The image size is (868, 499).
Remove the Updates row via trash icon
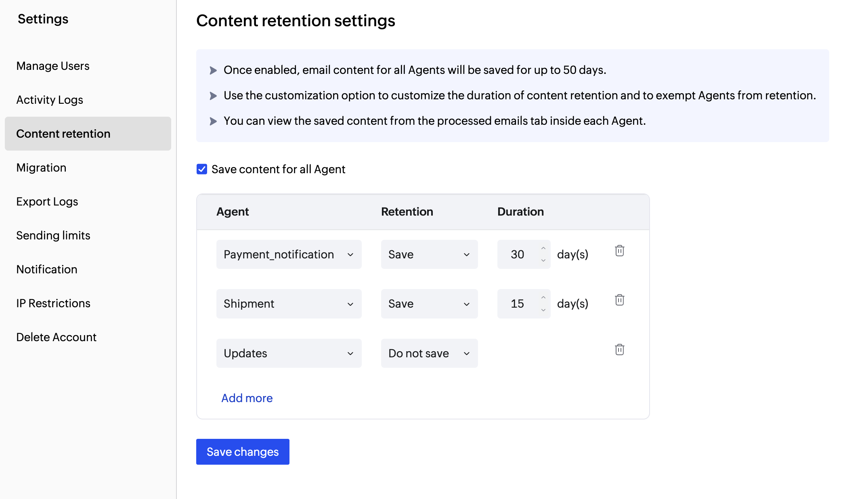620,350
